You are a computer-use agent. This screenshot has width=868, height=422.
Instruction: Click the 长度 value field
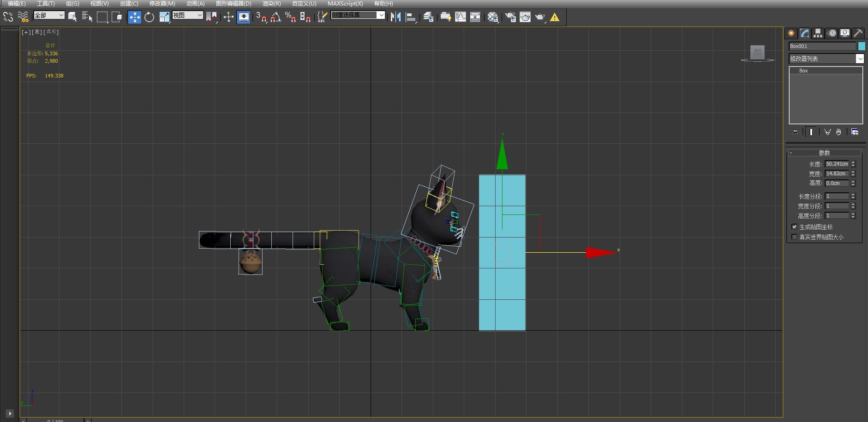tap(837, 164)
